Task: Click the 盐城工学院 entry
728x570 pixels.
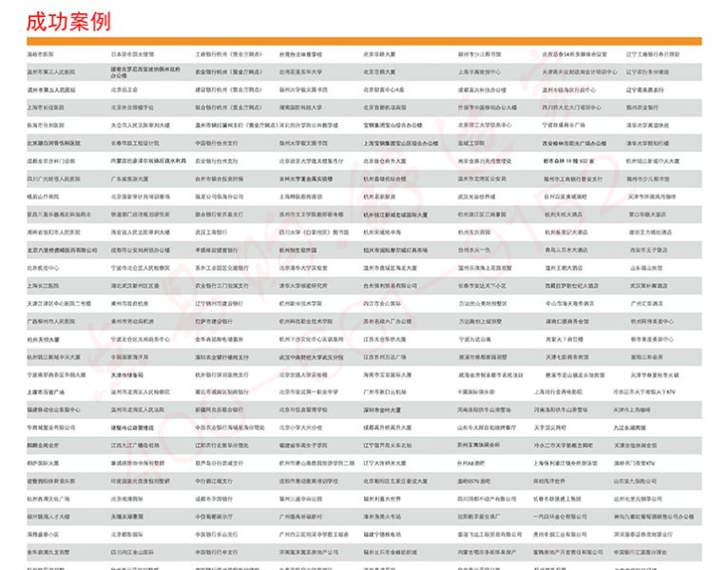Action: pos(470,143)
